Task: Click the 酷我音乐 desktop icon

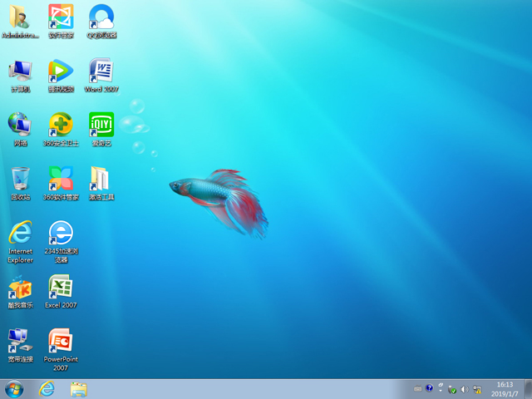Action: coord(20,288)
